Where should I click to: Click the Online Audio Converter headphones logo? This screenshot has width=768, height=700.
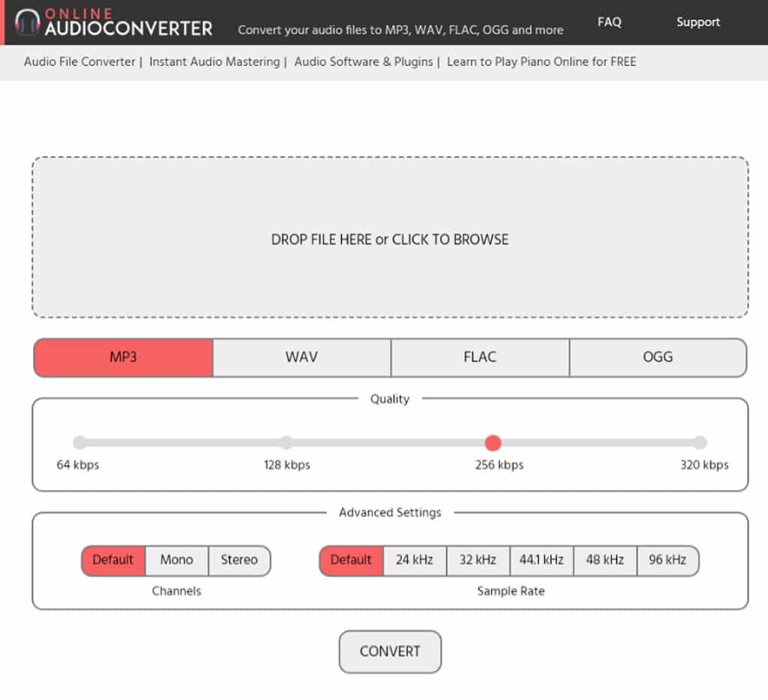[28, 22]
